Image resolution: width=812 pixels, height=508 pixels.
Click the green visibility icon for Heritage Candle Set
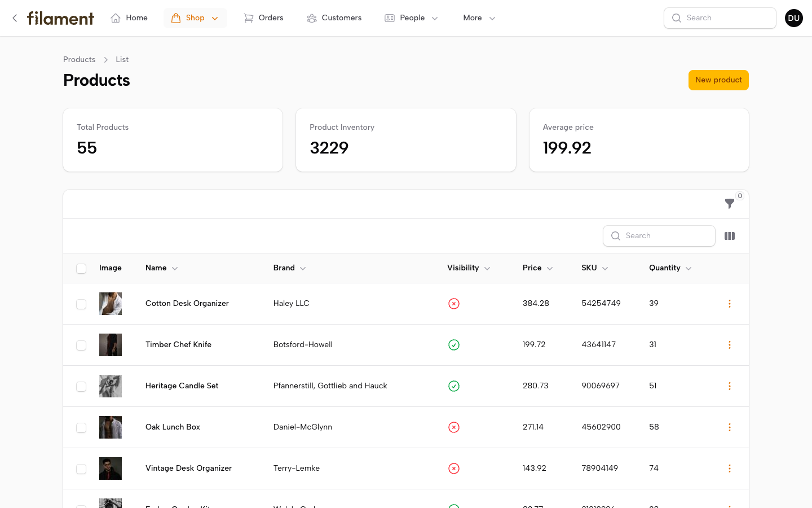(454, 386)
